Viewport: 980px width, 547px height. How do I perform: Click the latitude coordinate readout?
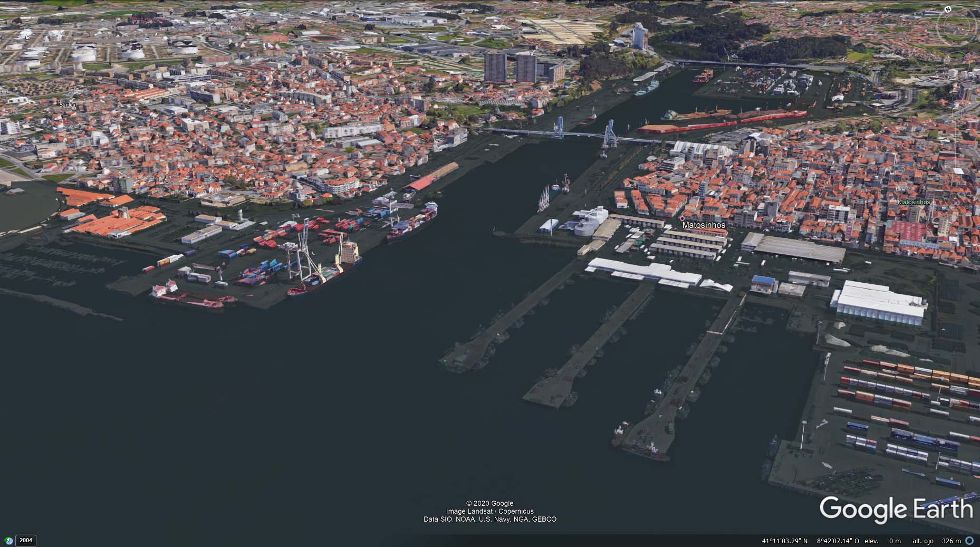point(784,541)
